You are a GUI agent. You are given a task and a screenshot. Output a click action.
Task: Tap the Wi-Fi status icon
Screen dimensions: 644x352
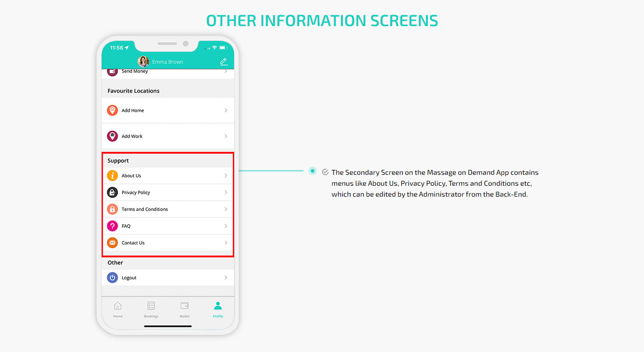(215, 48)
